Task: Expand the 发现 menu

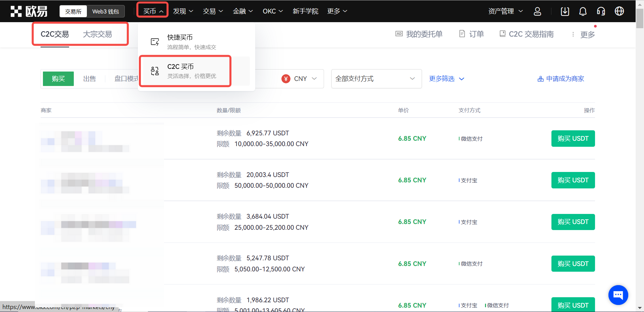Action: pyautogui.click(x=183, y=11)
